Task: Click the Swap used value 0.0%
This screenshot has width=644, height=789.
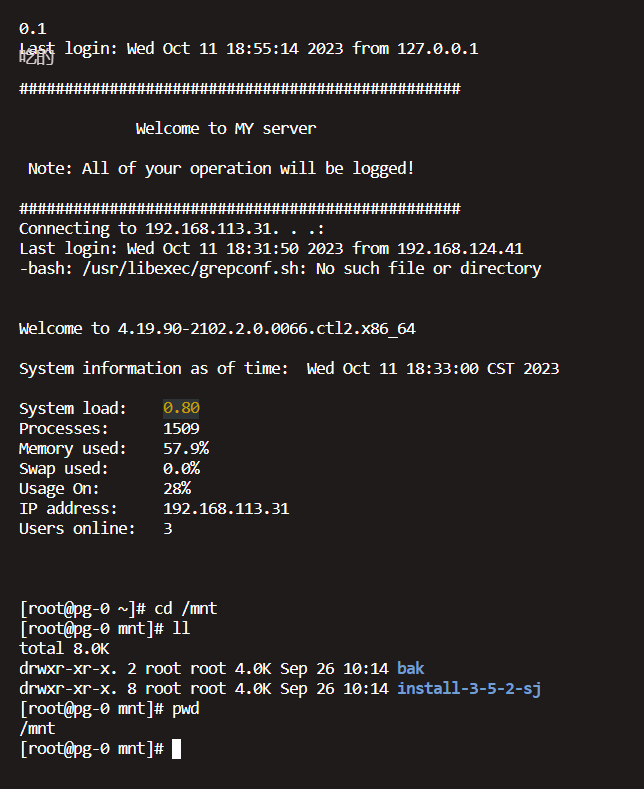Action: (x=181, y=468)
